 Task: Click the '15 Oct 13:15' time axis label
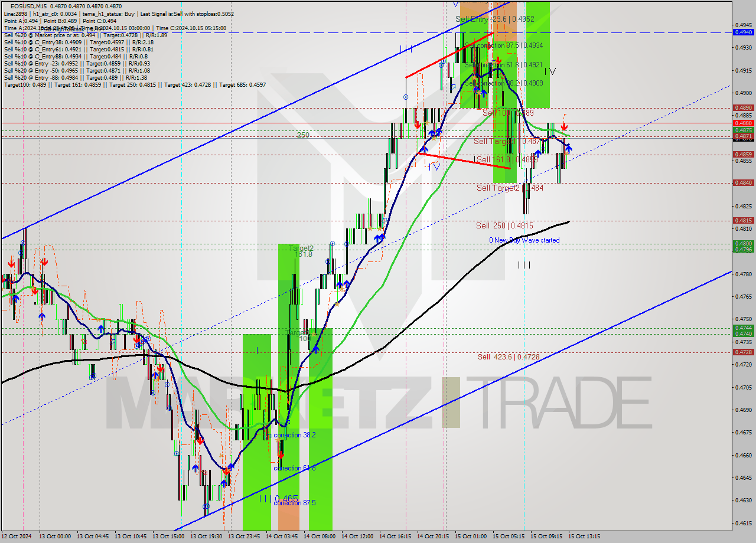pos(584,537)
